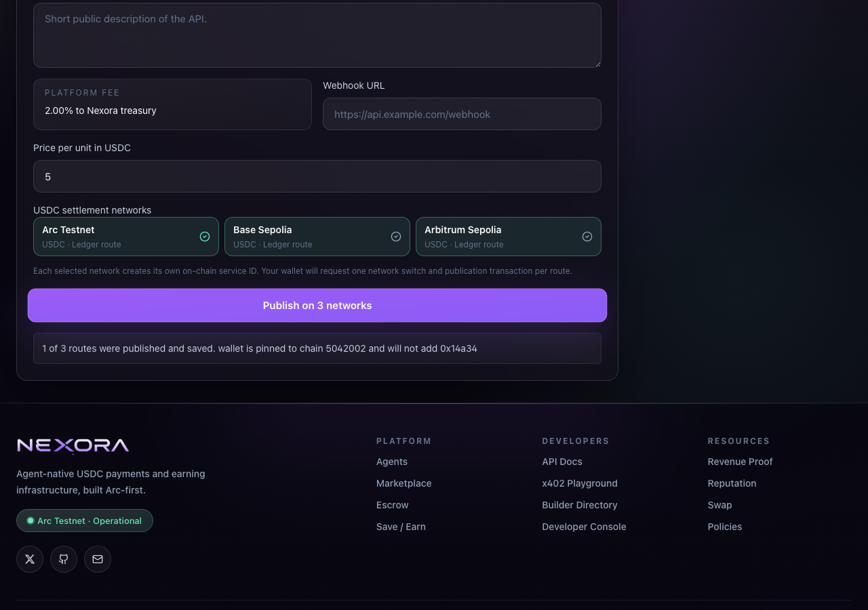This screenshot has height=610, width=868.
Task: Toggle the Base Sepolia settlement network
Action: point(317,237)
